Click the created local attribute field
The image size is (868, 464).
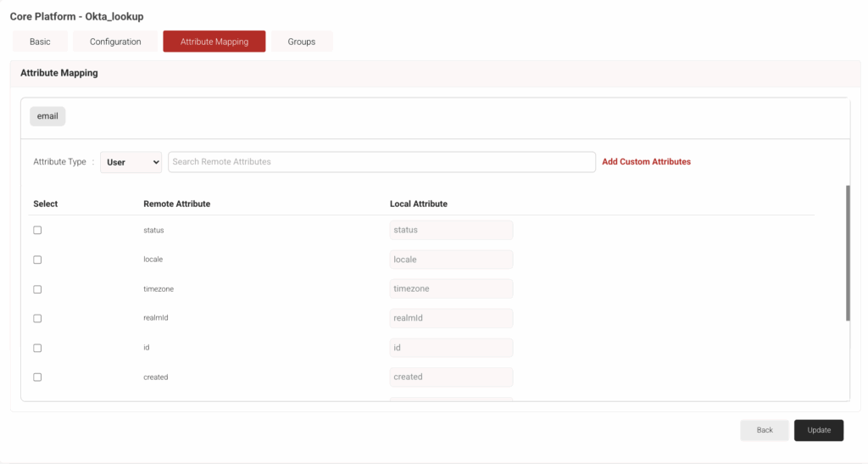(x=451, y=377)
